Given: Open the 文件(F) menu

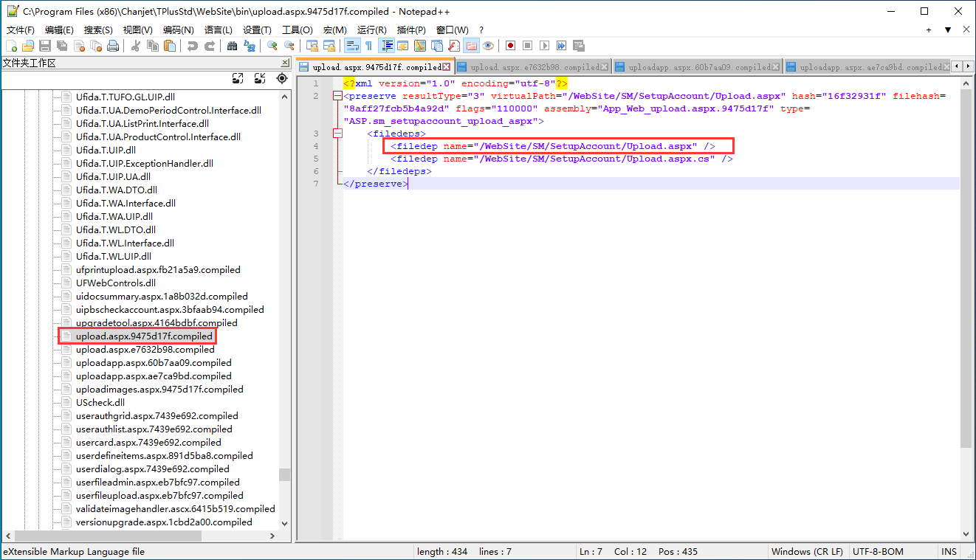Looking at the screenshot, I should click(x=21, y=30).
